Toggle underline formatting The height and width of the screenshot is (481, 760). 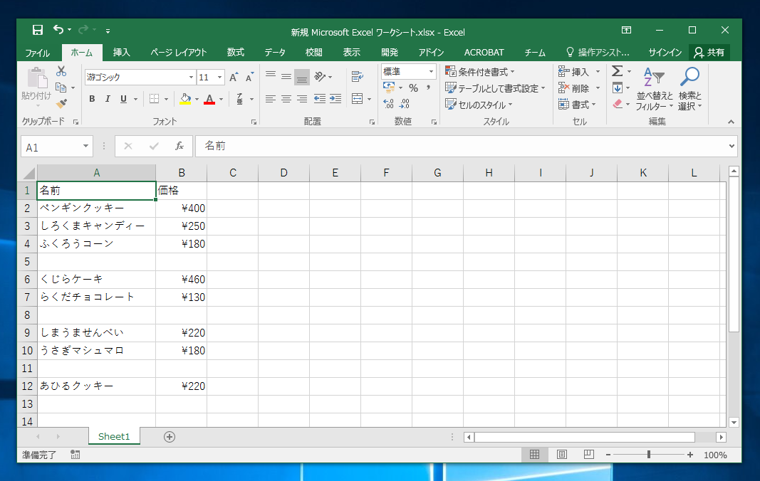coord(124,99)
